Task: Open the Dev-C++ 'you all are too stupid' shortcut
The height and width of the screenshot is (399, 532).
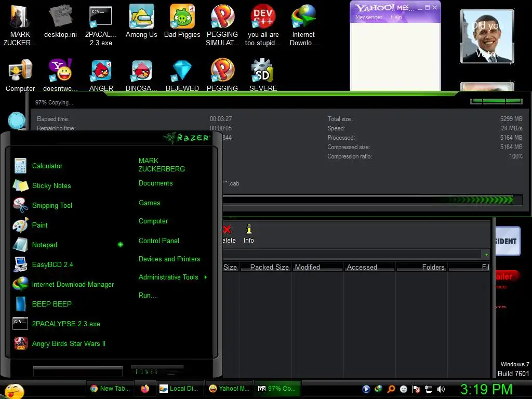Action: coord(263,24)
